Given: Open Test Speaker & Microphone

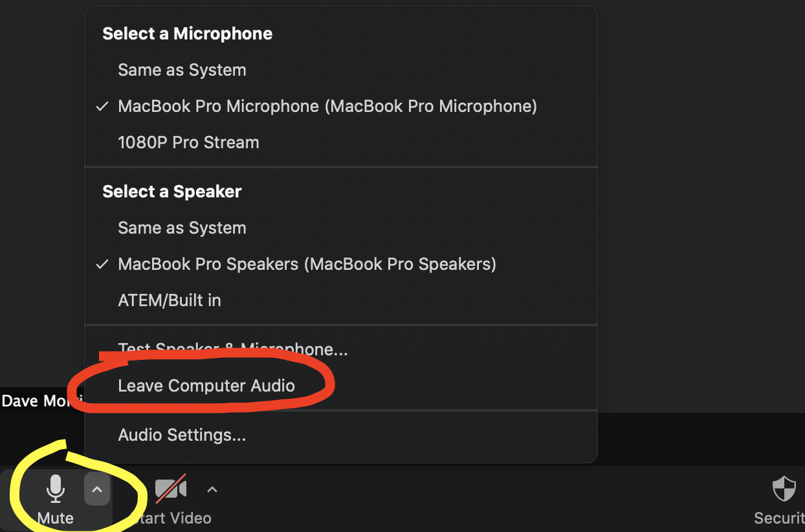Looking at the screenshot, I should point(341,349).
